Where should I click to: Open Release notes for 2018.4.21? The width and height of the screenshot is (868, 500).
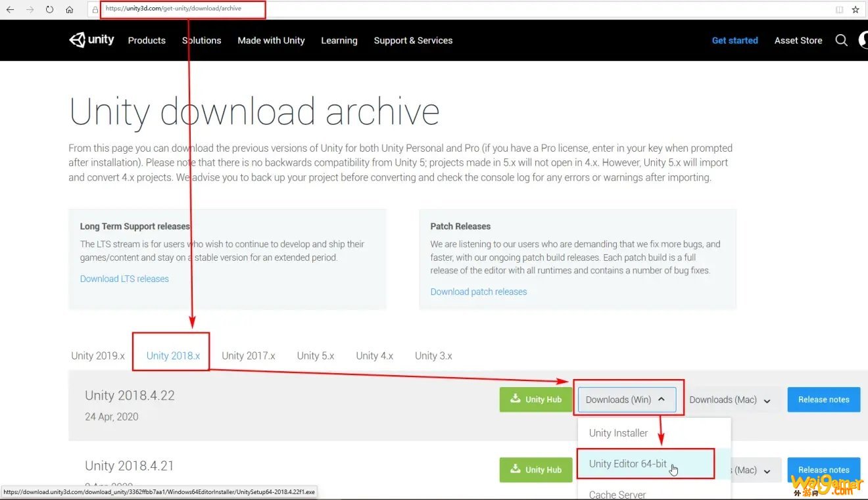(824, 470)
